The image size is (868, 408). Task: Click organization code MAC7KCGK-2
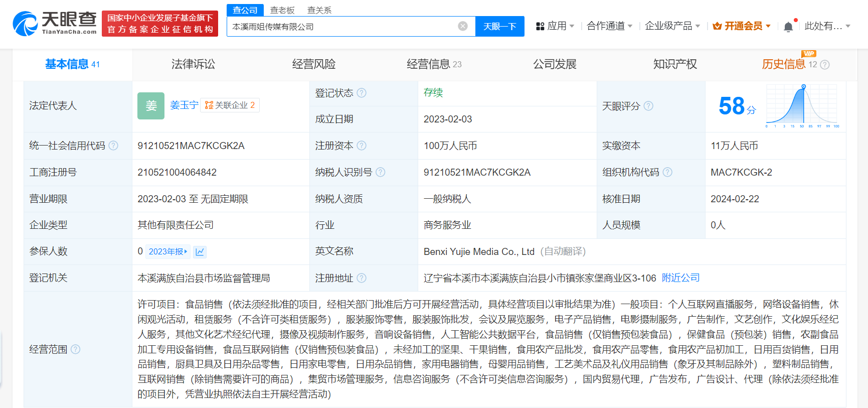(741, 173)
